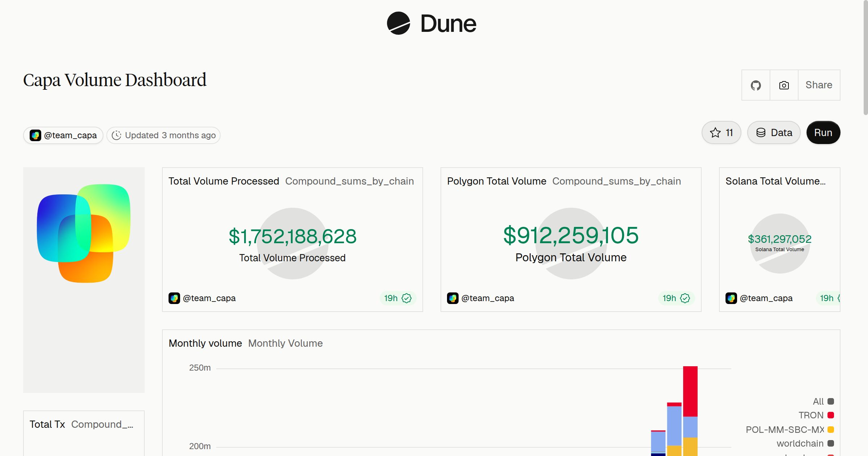Toggle the All series in chart legend
The image size is (868, 456).
tap(823, 401)
